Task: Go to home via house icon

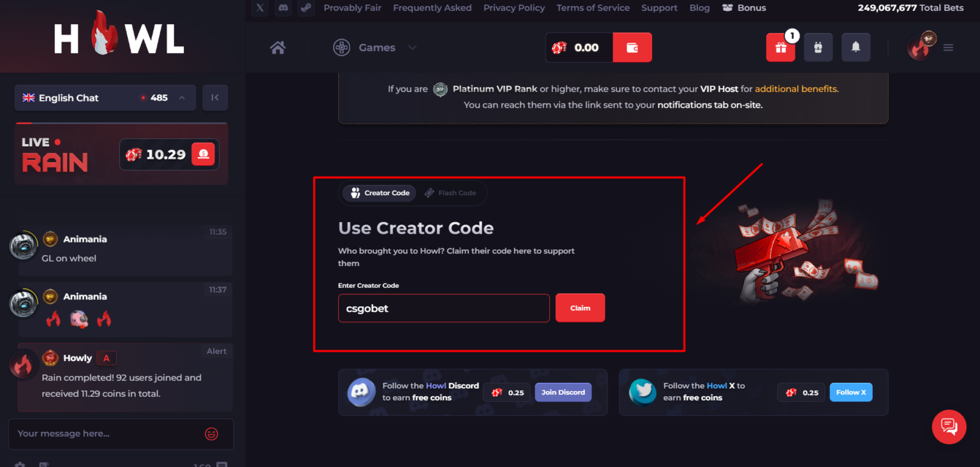Action: click(278, 48)
